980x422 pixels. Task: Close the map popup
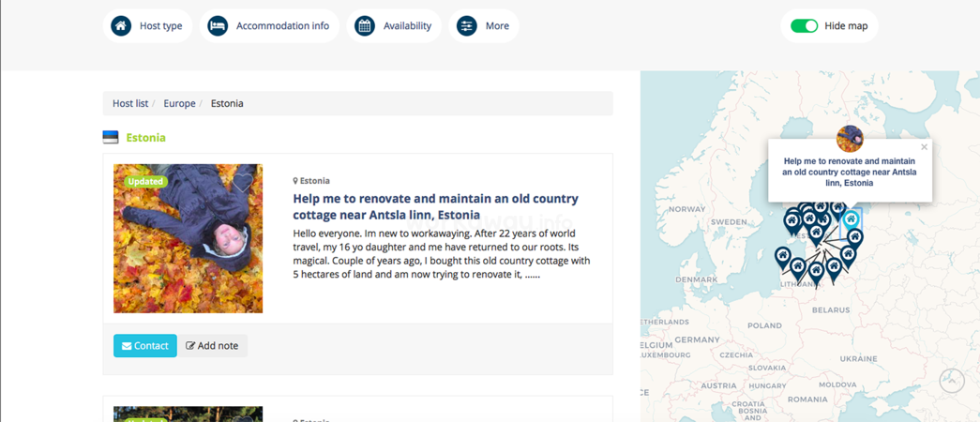(x=924, y=147)
